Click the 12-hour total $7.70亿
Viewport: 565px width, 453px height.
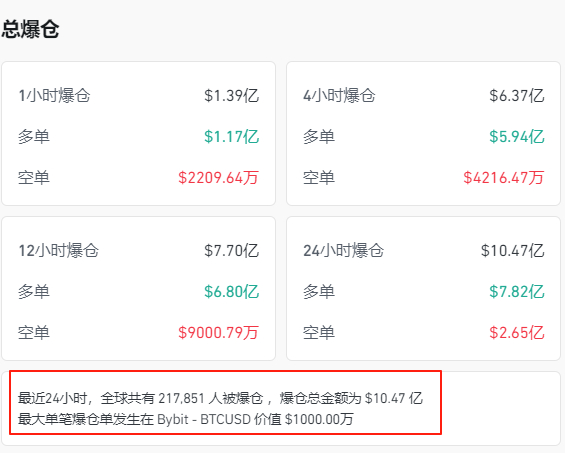click(231, 250)
